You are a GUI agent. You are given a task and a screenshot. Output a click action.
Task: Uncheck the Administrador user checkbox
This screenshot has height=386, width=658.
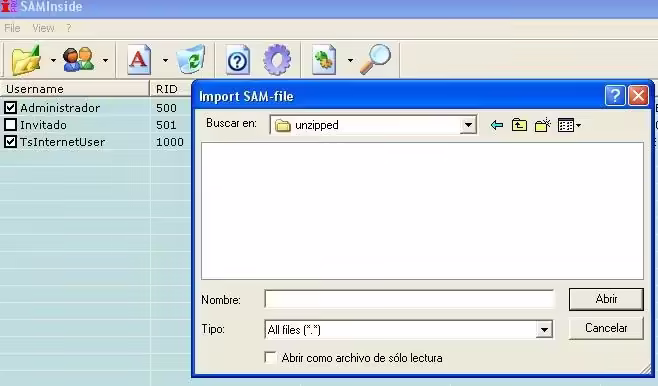point(10,108)
